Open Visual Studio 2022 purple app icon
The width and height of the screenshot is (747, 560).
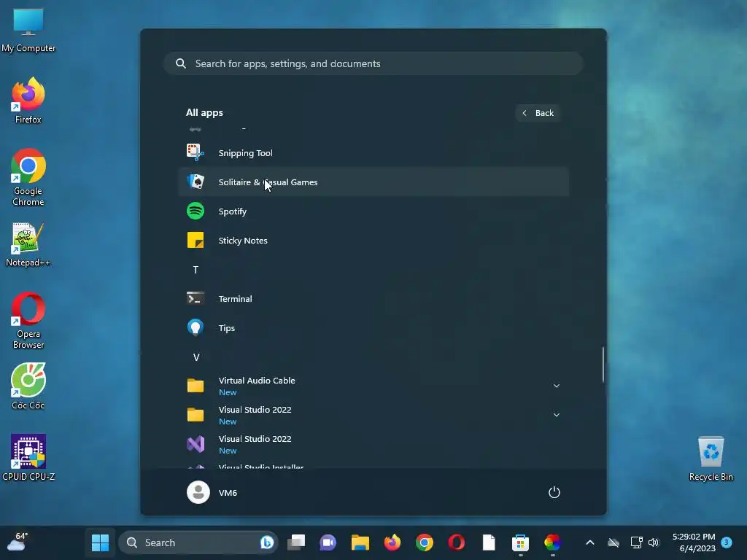(196, 444)
